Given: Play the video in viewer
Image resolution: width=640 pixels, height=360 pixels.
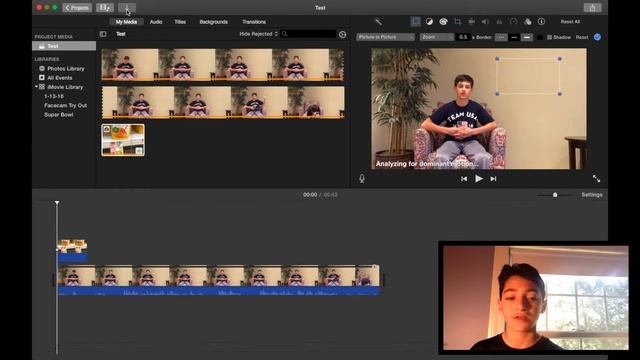Looking at the screenshot, I should [479, 179].
